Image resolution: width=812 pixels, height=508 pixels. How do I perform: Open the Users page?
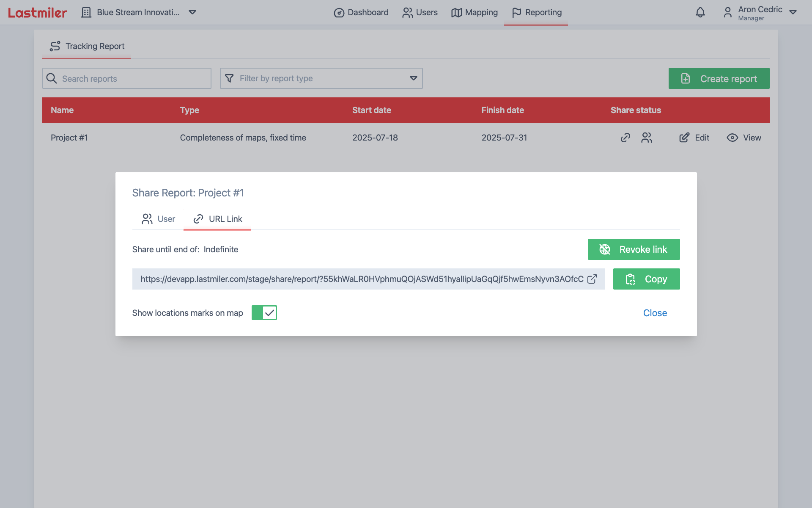[x=420, y=13]
